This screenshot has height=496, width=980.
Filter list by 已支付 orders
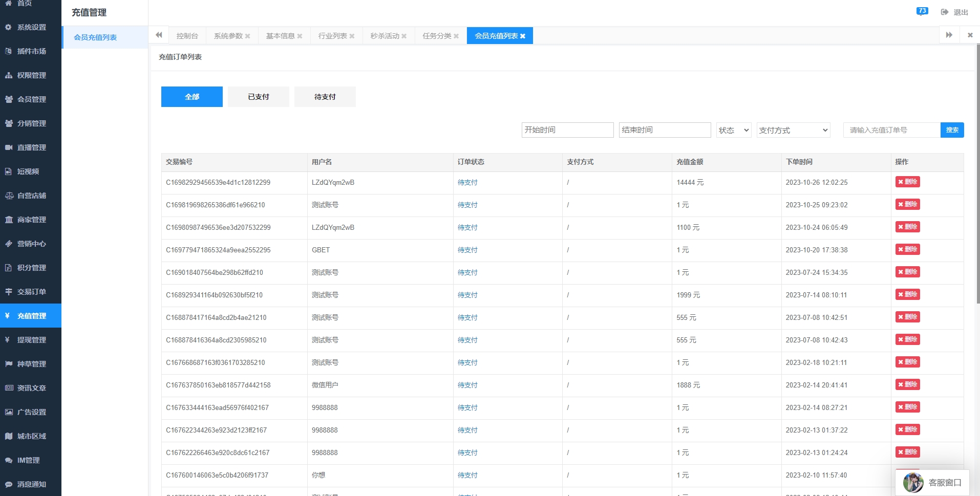pyautogui.click(x=258, y=97)
